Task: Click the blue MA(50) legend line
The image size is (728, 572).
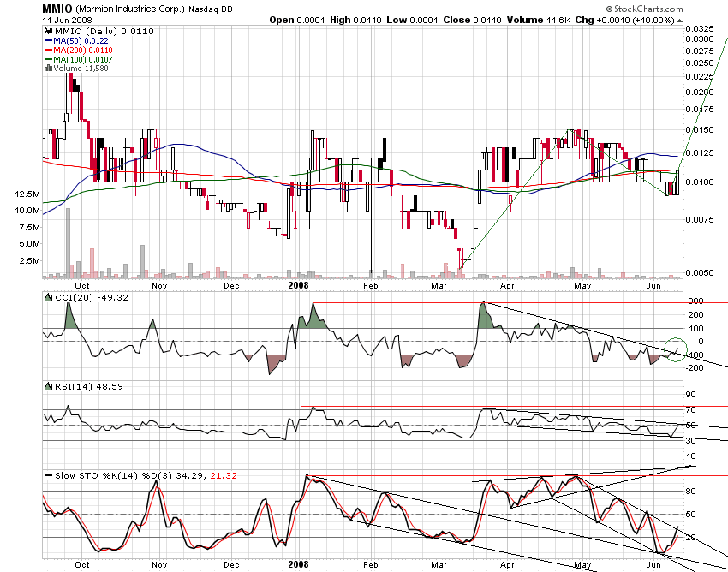Action: (48, 41)
